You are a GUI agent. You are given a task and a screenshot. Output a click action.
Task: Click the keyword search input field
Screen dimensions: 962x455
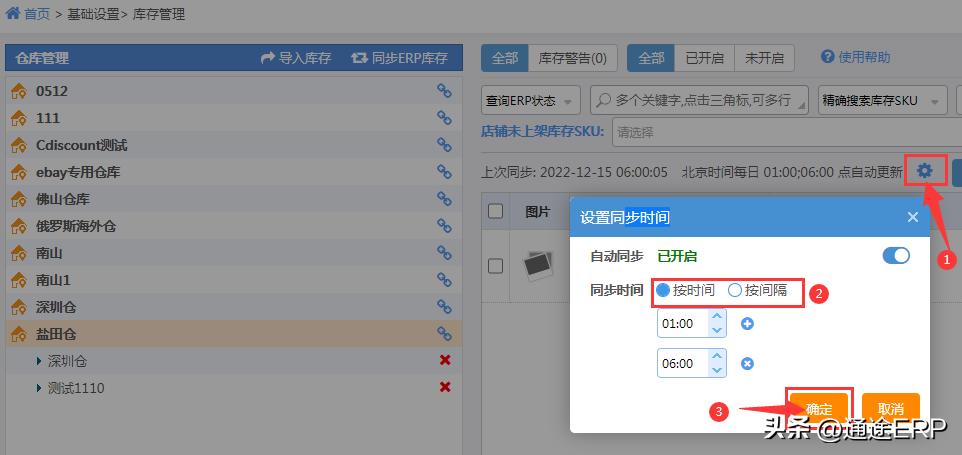699,101
